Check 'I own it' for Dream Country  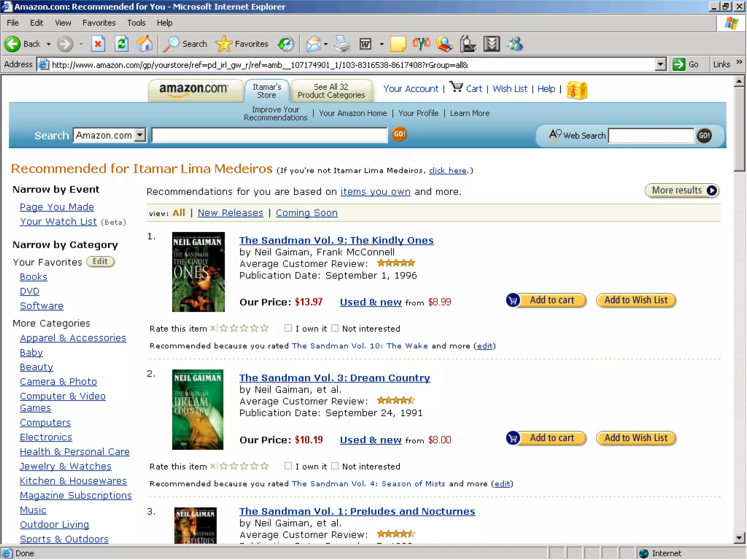tap(288, 466)
